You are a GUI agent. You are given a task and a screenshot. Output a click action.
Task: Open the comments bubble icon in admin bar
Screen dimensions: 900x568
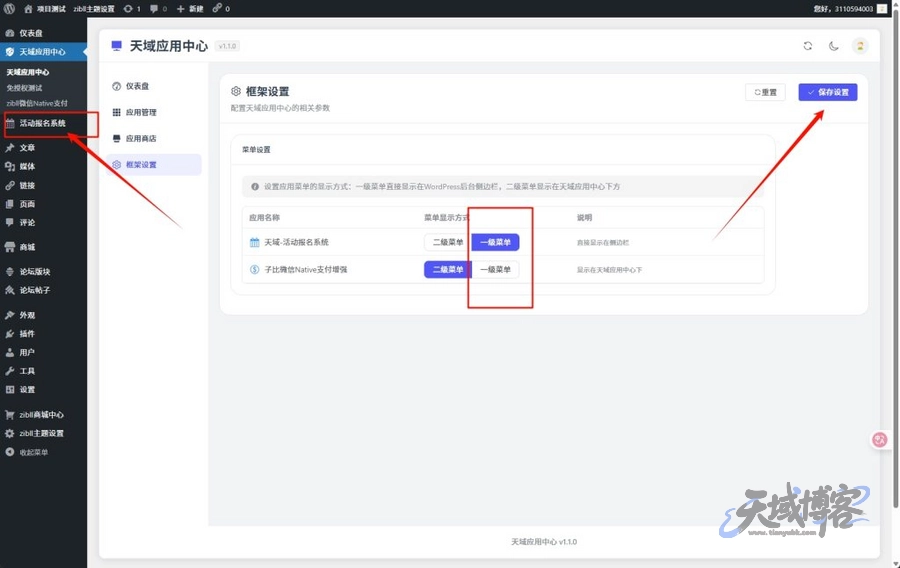pos(158,9)
